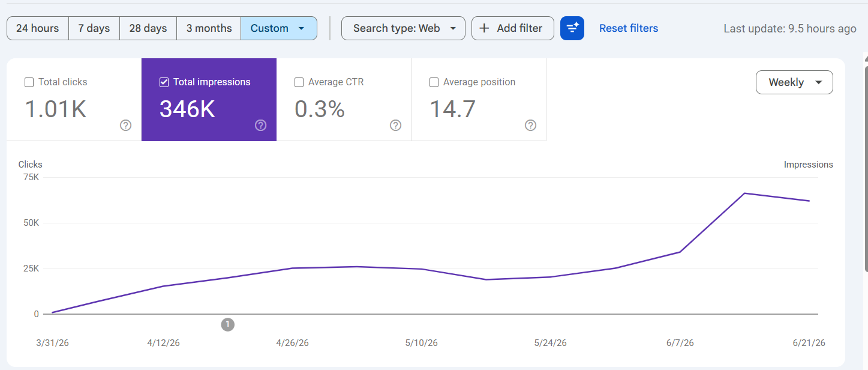Click the 3/31/26 date label
Image resolution: width=868 pixels, height=370 pixels.
(x=52, y=343)
